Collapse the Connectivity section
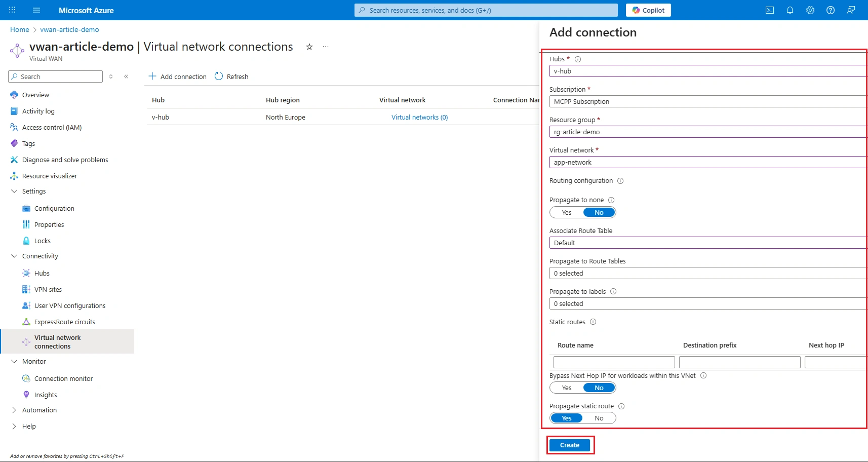 coord(14,256)
